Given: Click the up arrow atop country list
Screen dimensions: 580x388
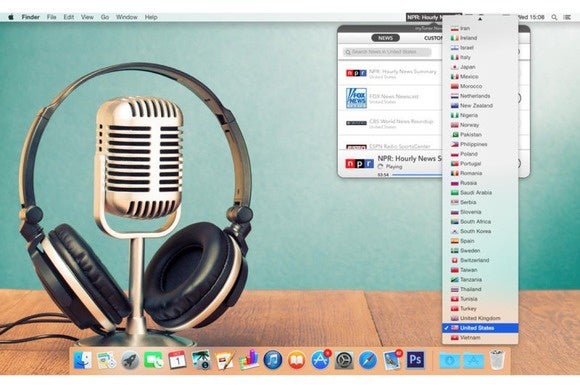Looking at the screenshot, I should 480,19.
